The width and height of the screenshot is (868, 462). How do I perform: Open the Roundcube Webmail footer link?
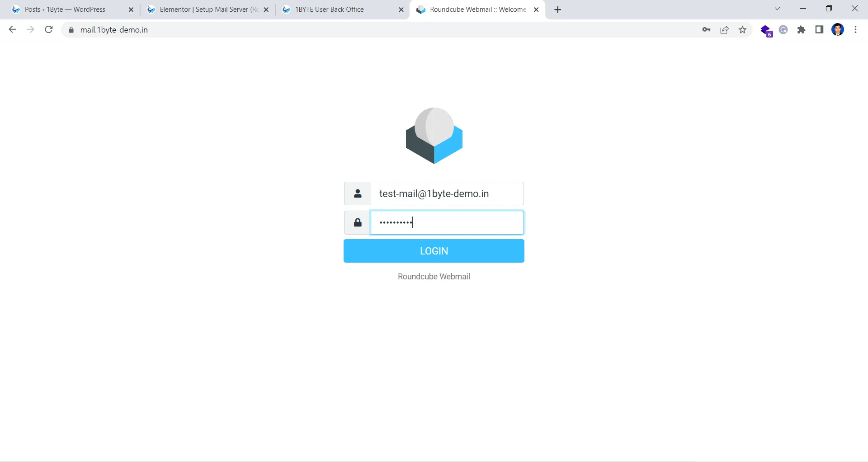click(x=434, y=277)
